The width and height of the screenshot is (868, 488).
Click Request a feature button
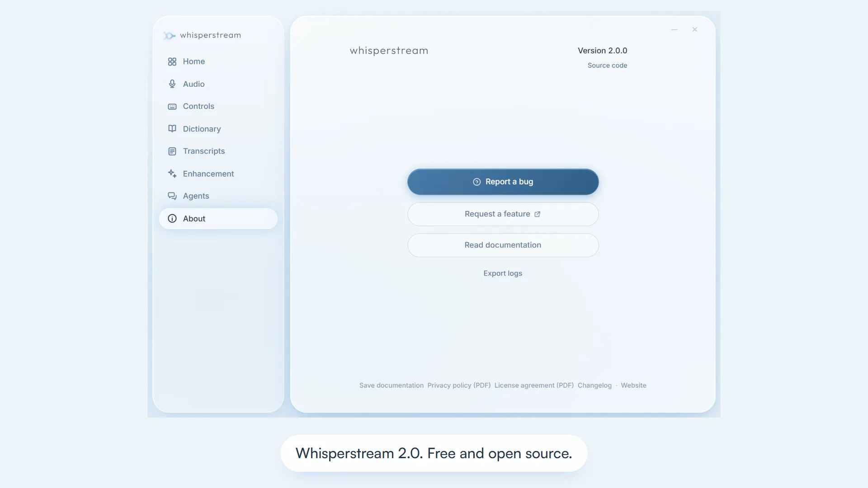pyautogui.click(x=503, y=214)
